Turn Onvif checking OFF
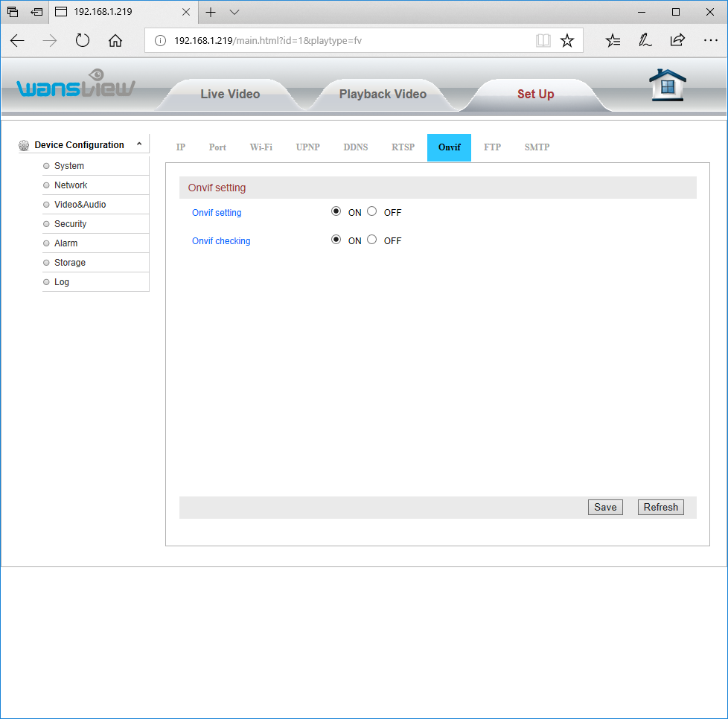This screenshot has height=719, width=728. tap(372, 240)
